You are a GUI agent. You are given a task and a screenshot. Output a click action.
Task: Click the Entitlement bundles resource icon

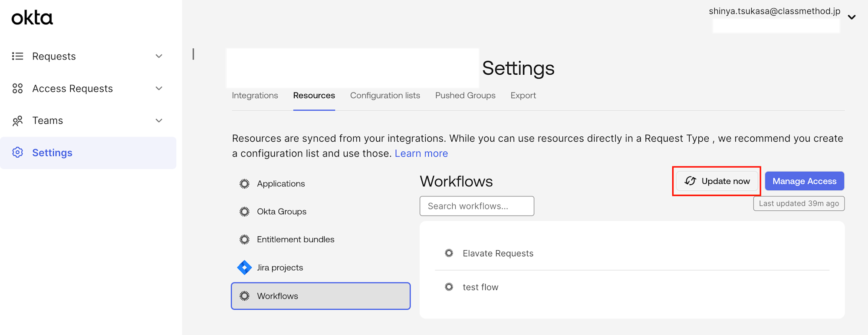pos(244,239)
